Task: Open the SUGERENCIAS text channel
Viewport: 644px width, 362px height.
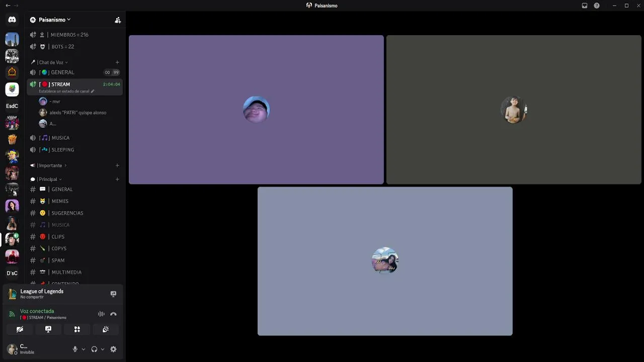Action: click(74, 213)
